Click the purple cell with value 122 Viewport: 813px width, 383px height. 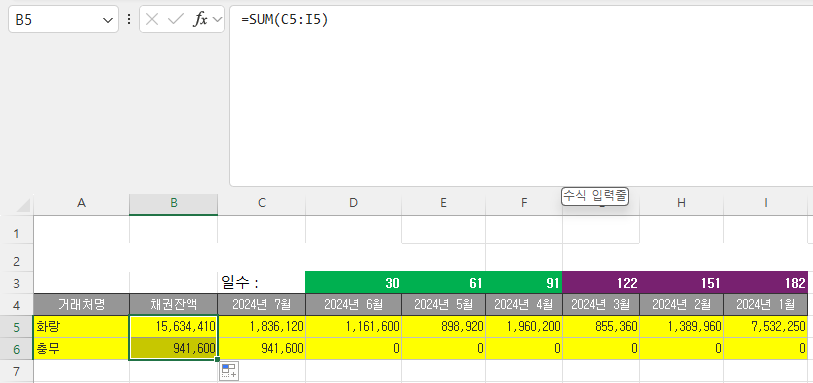[x=601, y=283]
